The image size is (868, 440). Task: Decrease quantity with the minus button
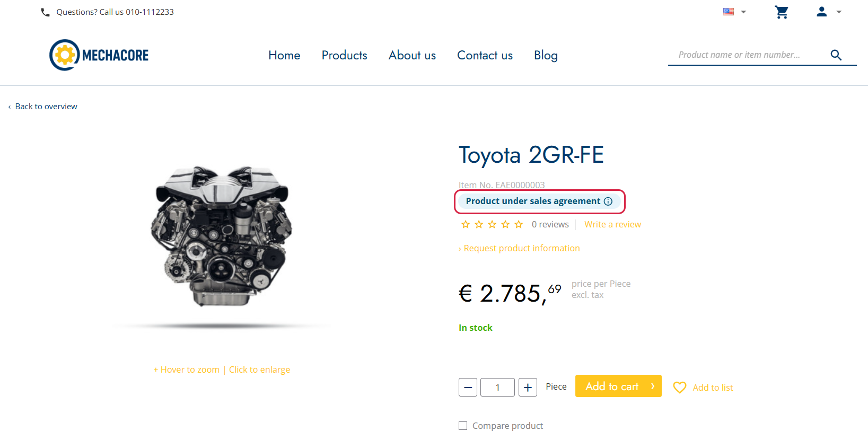(x=468, y=388)
